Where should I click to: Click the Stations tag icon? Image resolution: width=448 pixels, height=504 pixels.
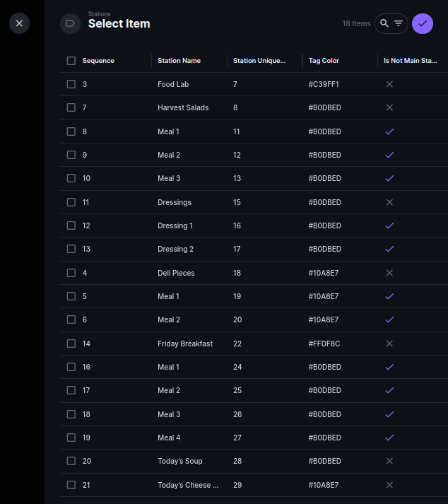point(70,23)
